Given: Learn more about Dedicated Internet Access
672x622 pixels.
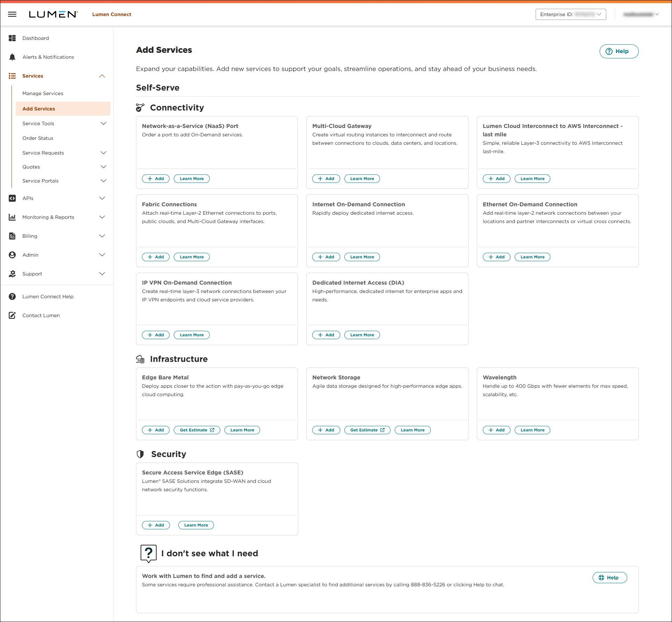Looking at the screenshot, I should click(362, 335).
